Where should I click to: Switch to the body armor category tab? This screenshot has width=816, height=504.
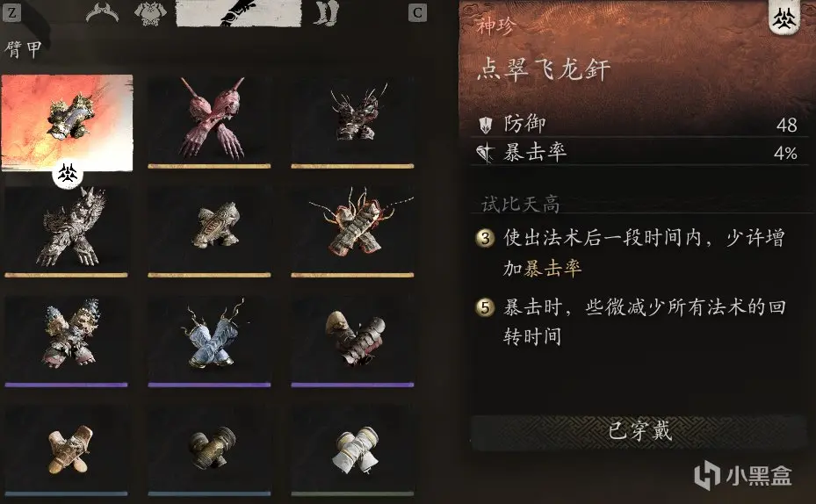click(x=150, y=13)
